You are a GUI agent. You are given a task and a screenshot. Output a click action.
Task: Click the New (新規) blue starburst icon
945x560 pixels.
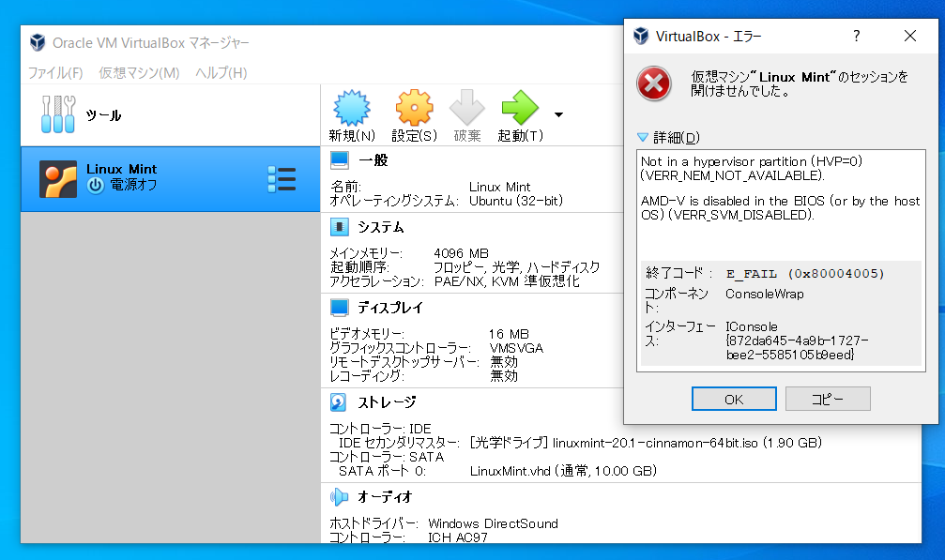352,109
